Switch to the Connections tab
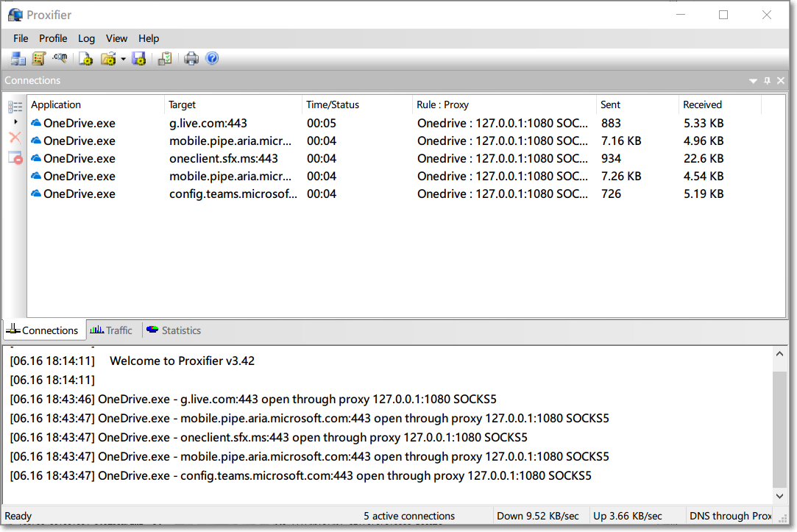Screen dimensions: 797x532 click(x=45, y=330)
